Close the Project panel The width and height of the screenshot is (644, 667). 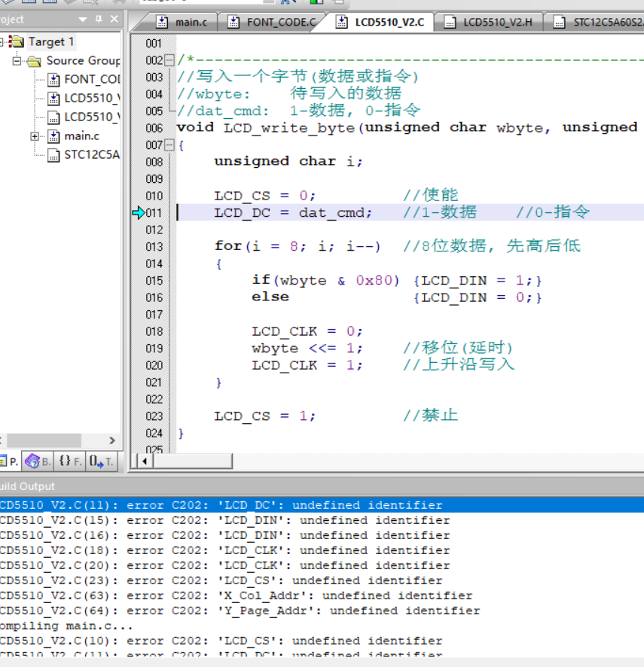[x=114, y=19]
